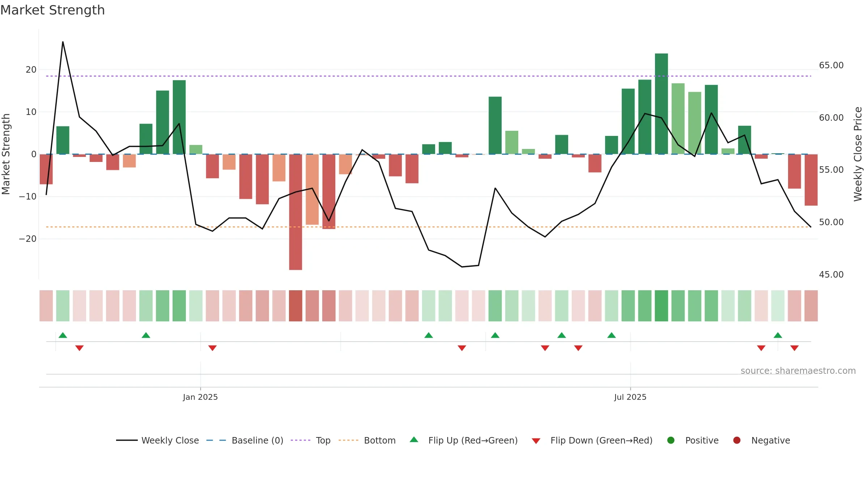The height and width of the screenshot is (488, 868).
Task: Toggle the Top legend label
Action: 323,440
